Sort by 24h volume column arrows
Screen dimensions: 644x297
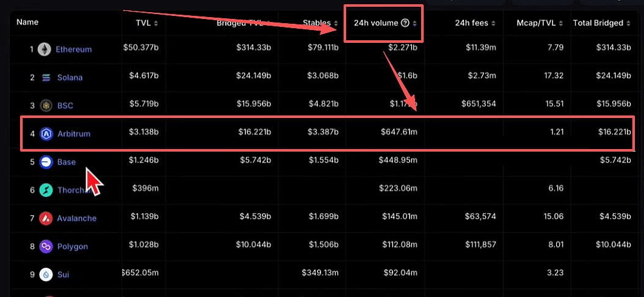[415, 24]
